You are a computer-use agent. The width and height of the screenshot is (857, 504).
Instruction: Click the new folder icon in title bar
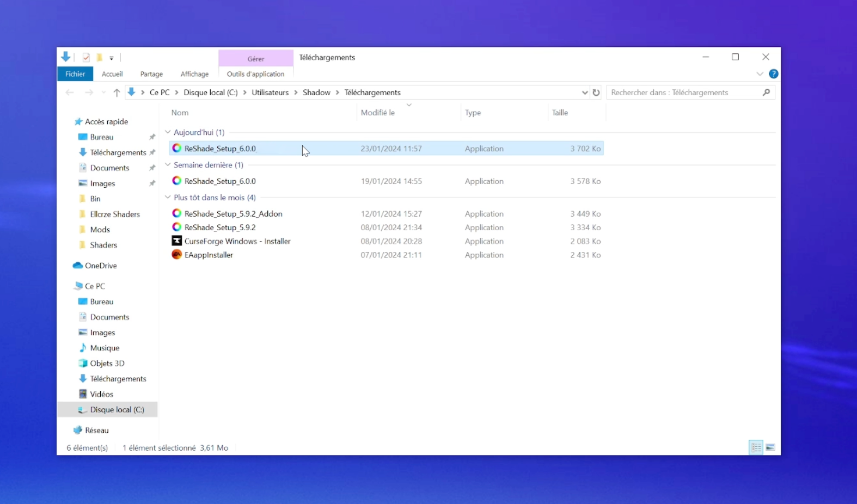100,57
